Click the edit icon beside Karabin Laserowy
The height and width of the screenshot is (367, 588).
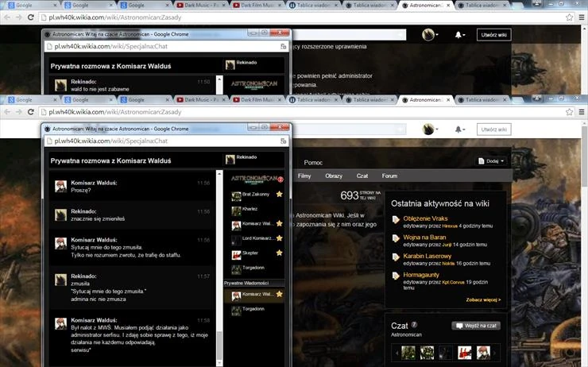tap(396, 257)
